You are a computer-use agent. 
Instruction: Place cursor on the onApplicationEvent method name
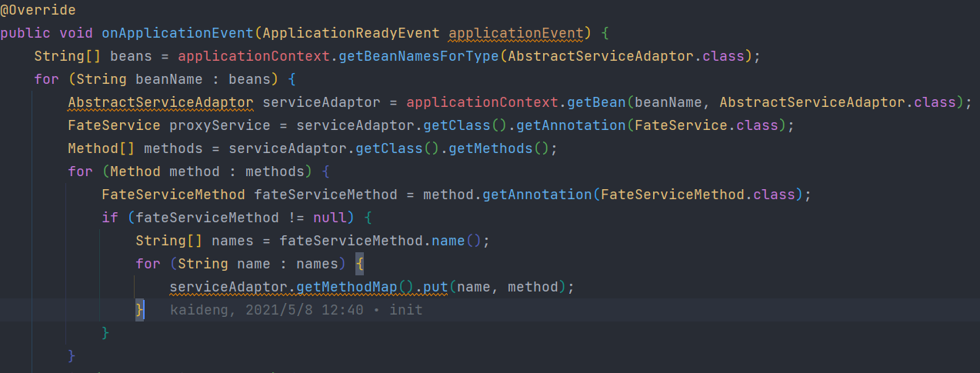click(178, 33)
